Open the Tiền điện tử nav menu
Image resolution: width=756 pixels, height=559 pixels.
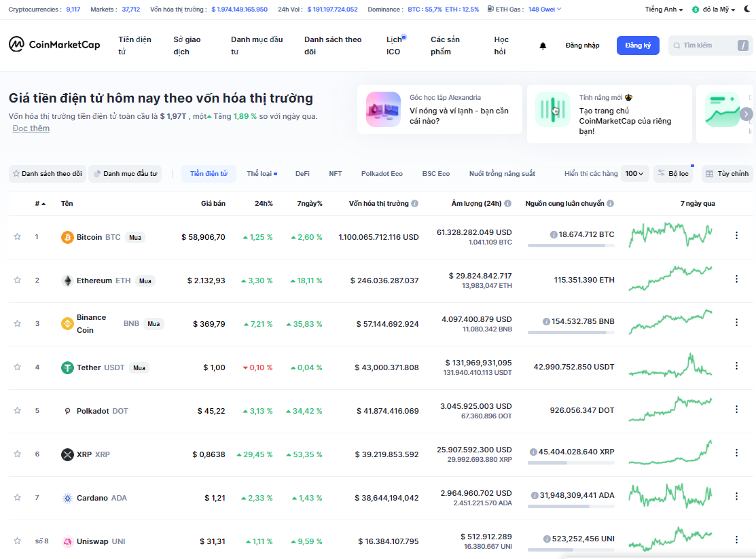click(x=135, y=46)
